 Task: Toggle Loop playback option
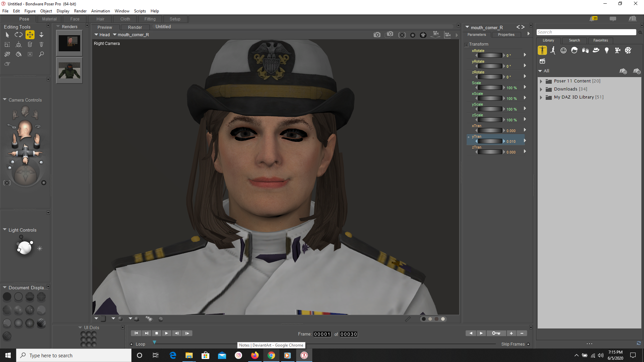pos(132,344)
